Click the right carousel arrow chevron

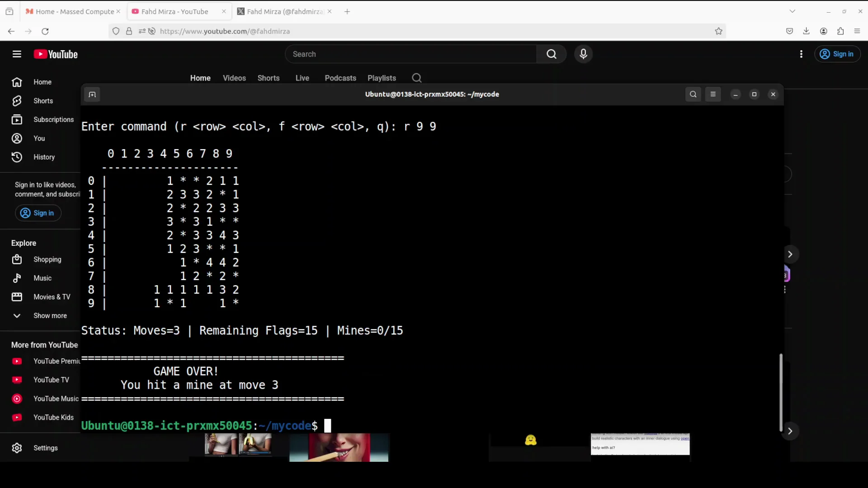point(790,254)
